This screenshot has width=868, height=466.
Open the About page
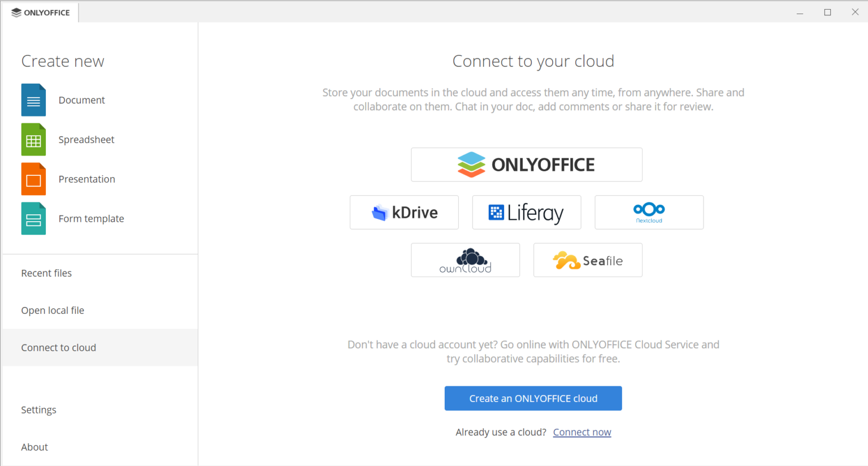pos(34,447)
